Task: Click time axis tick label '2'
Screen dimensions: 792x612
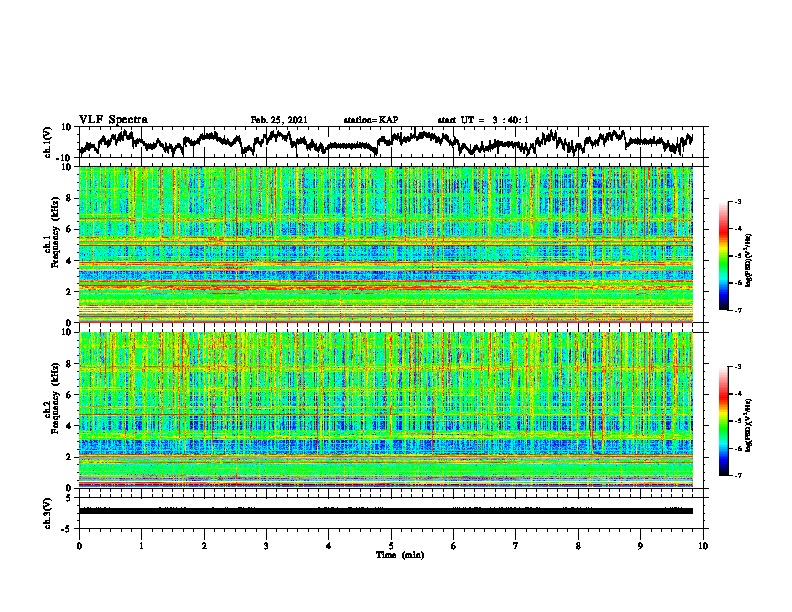Action: pyautogui.click(x=204, y=546)
